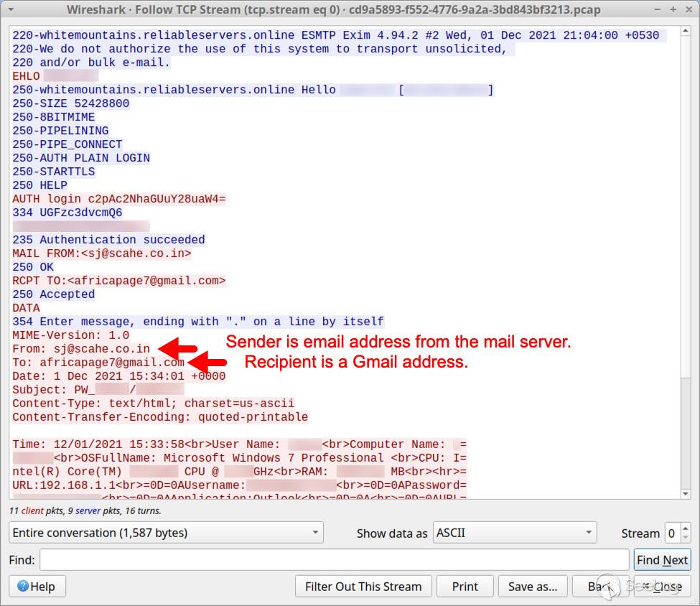Viewport: 700px width, 606px height.
Task: Click the '250-8BITMIME' line
Action: [x=54, y=117]
